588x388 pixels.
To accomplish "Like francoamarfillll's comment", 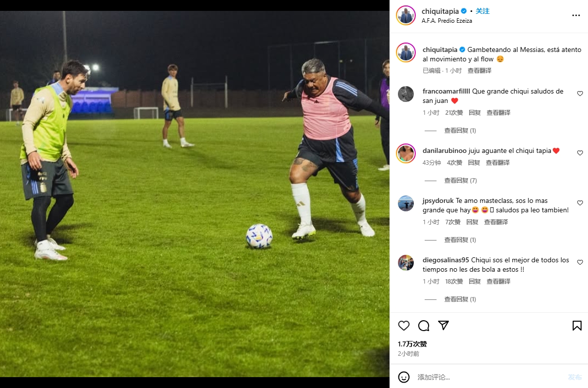I will coord(580,94).
